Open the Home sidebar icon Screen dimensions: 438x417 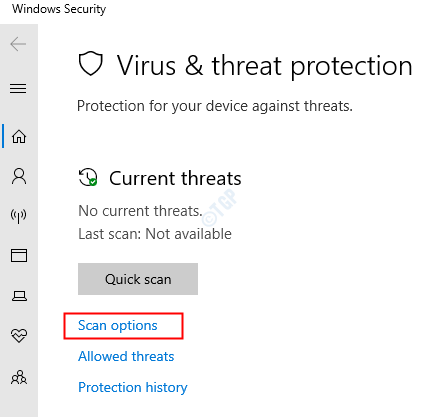pos(19,136)
